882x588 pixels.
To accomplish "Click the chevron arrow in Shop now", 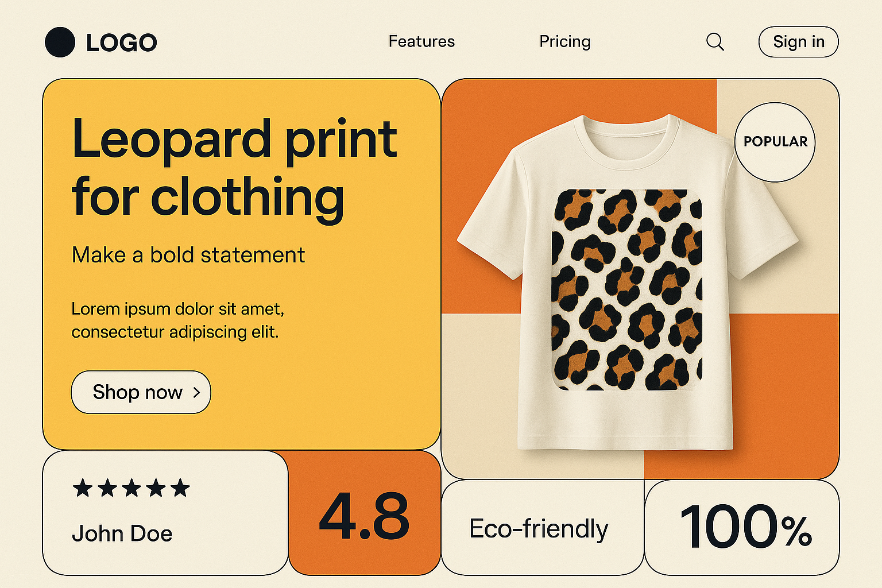I will [196, 392].
